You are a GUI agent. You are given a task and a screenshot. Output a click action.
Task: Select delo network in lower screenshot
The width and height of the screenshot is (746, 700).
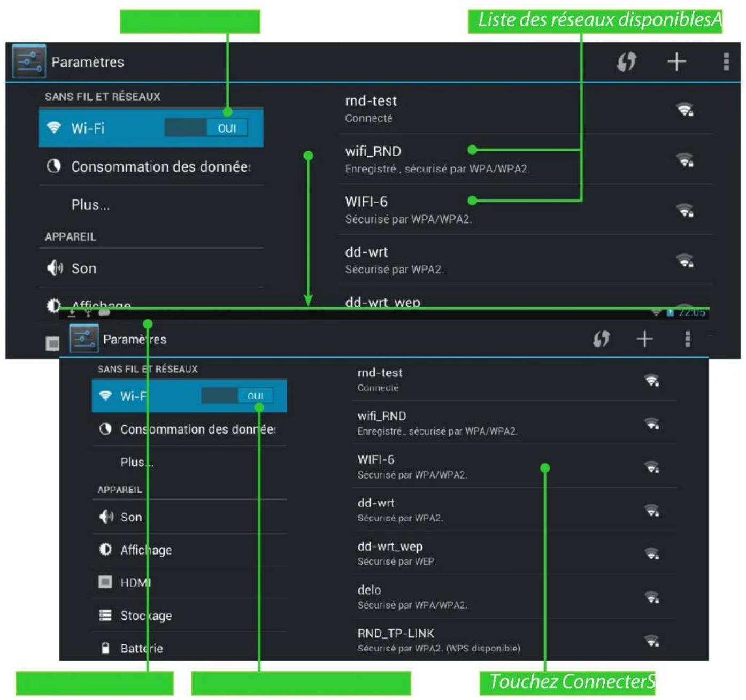click(x=514, y=597)
